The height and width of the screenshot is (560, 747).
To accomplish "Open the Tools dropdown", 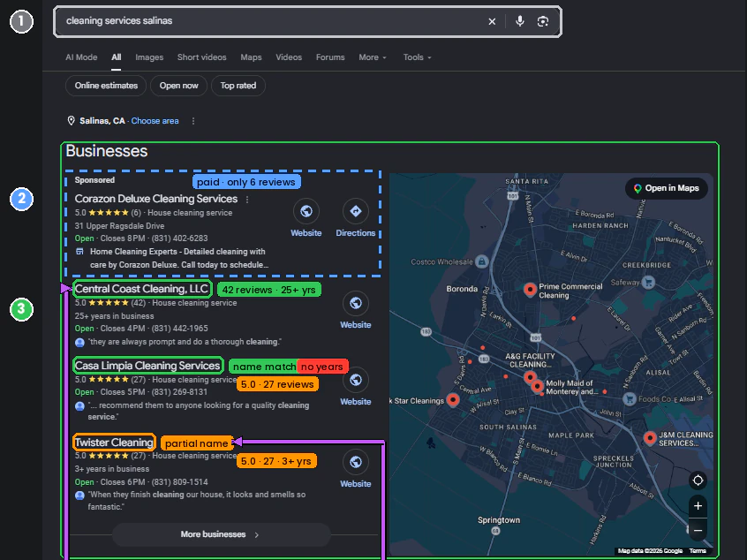I will 417,57.
